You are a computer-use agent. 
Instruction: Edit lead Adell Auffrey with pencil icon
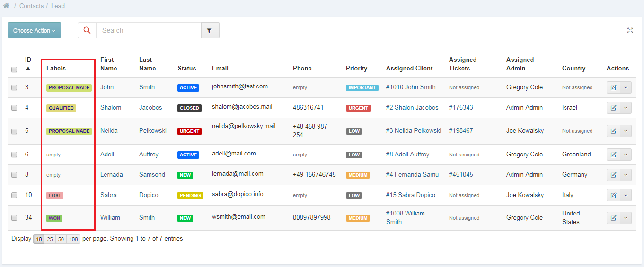click(613, 155)
